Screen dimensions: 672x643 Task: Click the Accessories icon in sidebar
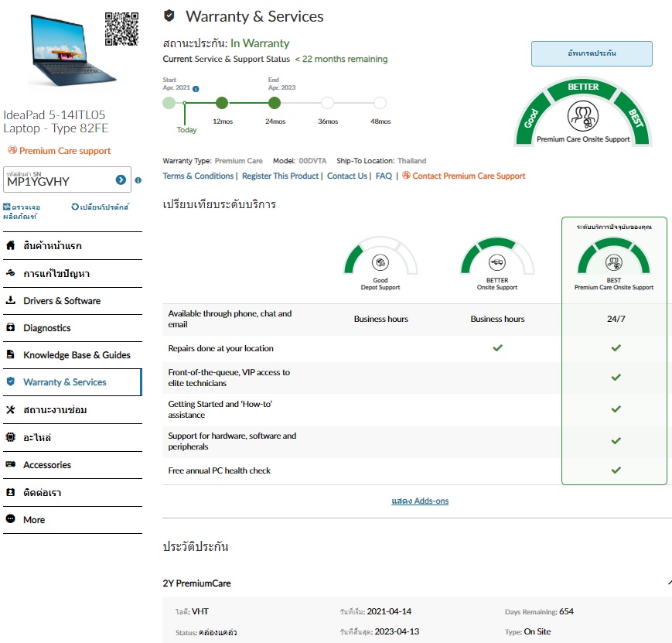pos(11,464)
